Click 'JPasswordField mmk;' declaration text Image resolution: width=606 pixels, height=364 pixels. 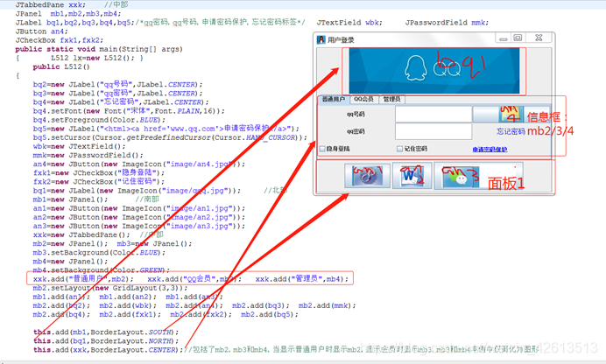click(447, 23)
